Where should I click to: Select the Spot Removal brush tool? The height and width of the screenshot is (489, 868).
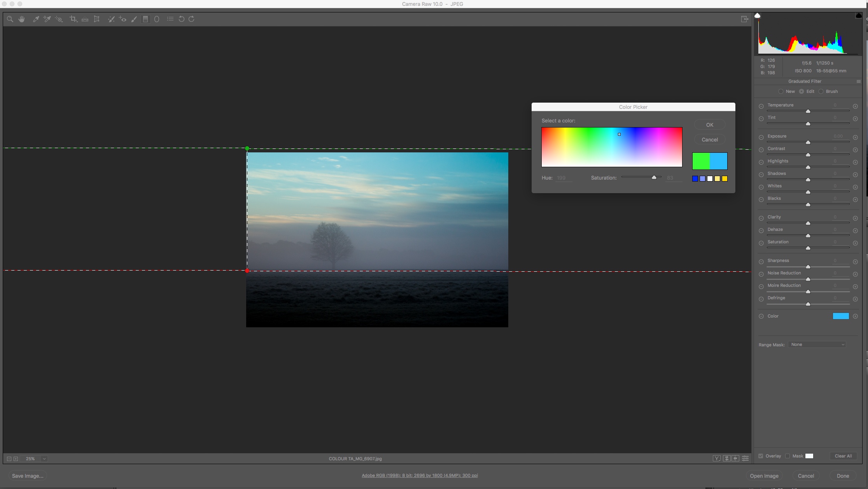pyautogui.click(x=111, y=19)
